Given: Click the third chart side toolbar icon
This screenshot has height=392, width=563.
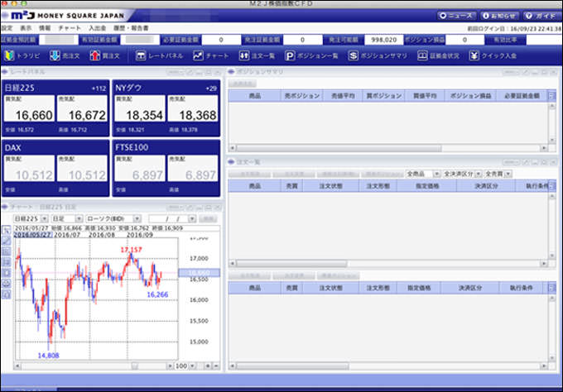Looking at the screenshot, I should (x=7, y=251).
